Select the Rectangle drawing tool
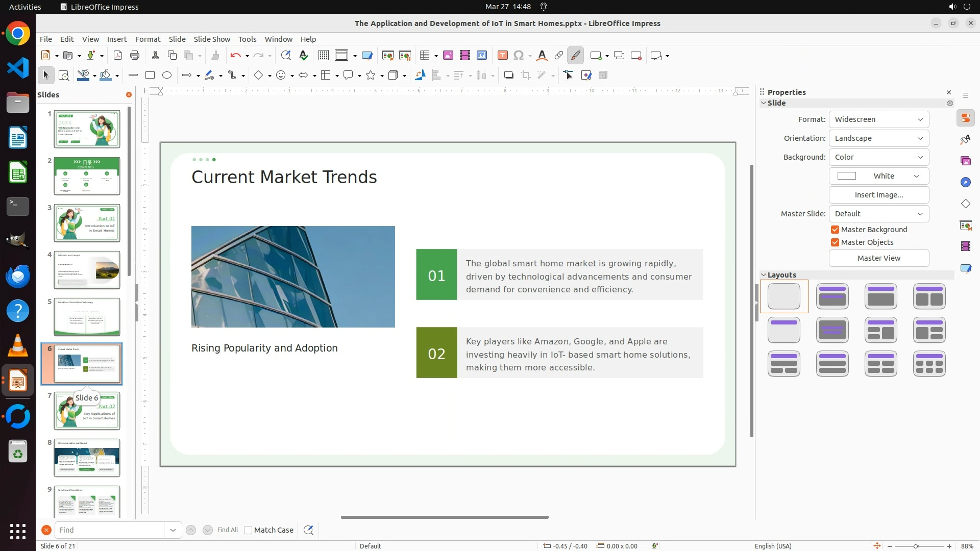 point(150,76)
